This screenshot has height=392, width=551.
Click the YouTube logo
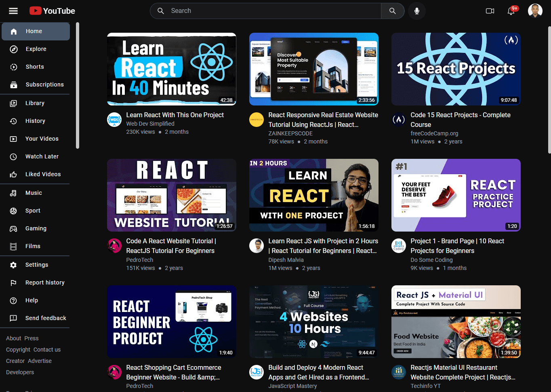[52, 11]
